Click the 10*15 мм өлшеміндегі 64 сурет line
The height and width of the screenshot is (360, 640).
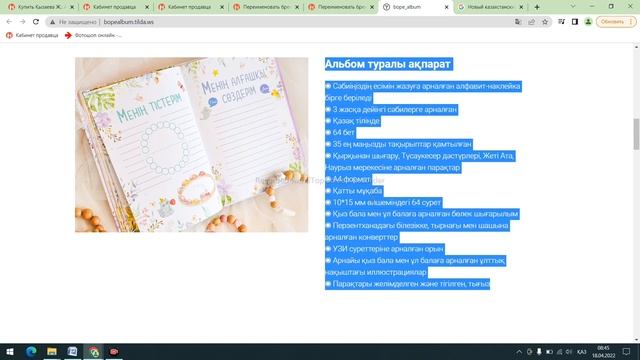click(383, 202)
